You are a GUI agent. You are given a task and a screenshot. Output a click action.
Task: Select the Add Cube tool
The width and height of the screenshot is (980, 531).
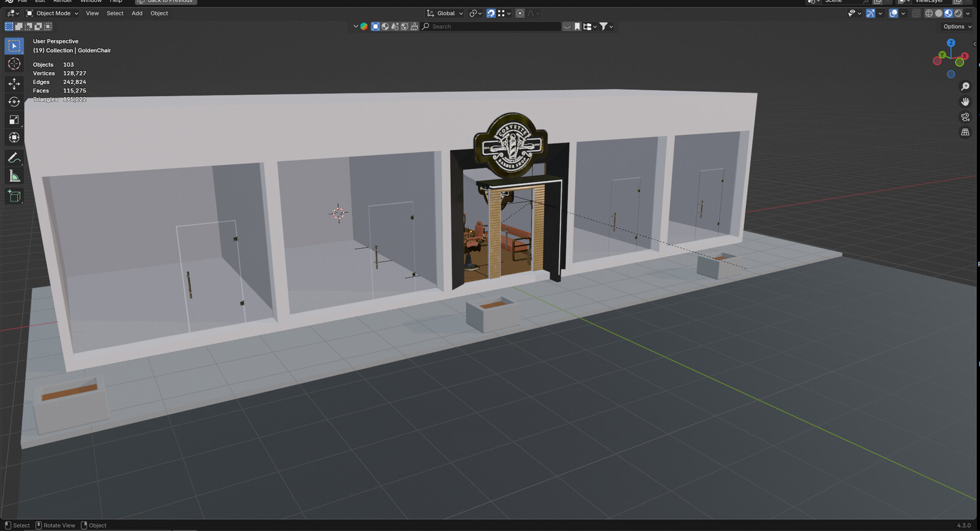coord(14,196)
